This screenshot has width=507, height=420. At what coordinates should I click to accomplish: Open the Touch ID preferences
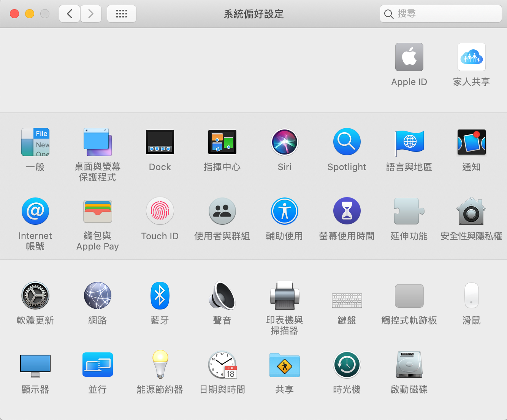pos(160,211)
